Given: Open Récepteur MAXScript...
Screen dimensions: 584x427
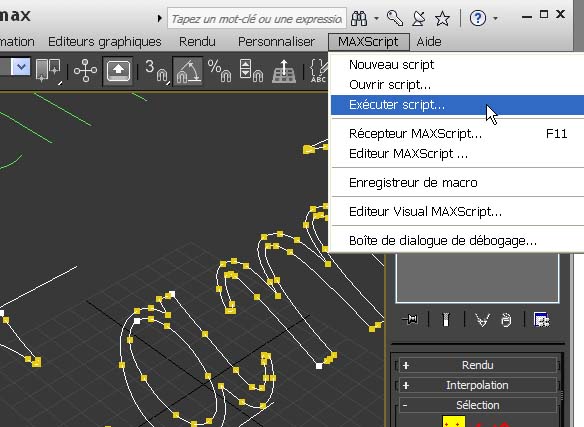Looking at the screenshot, I should 457,133.
